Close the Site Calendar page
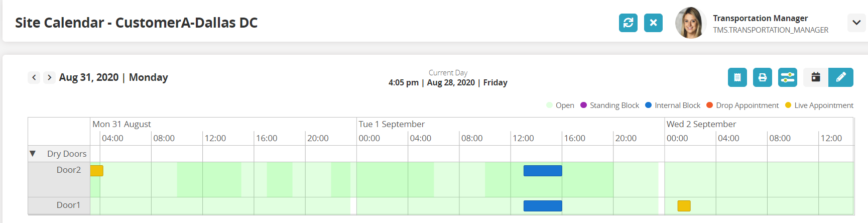Viewport: 868px width, 223px height. 653,23
